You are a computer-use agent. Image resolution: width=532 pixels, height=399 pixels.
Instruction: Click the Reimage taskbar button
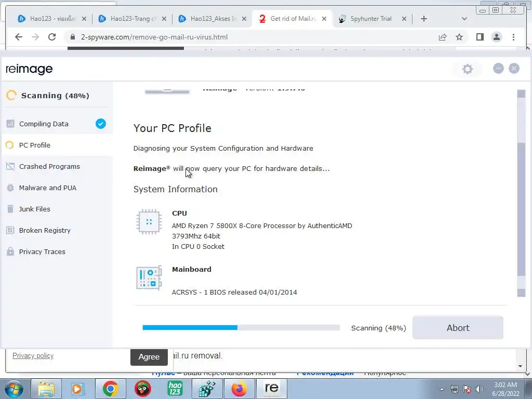tap(271, 389)
